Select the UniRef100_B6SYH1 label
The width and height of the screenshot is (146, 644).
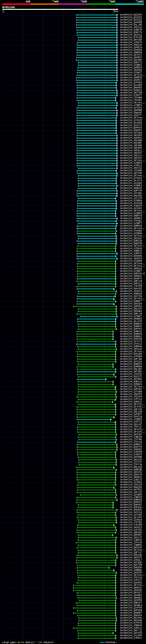[131, 618]
